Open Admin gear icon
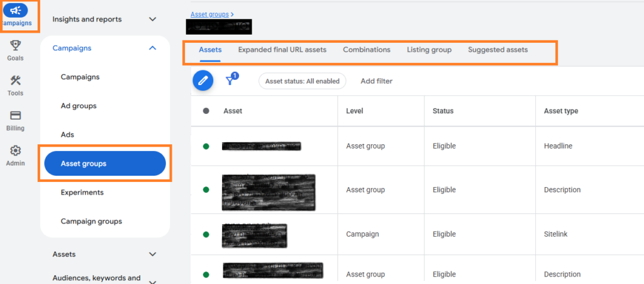Viewport: 644px width, 284px height. pyautogui.click(x=16, y=151)
